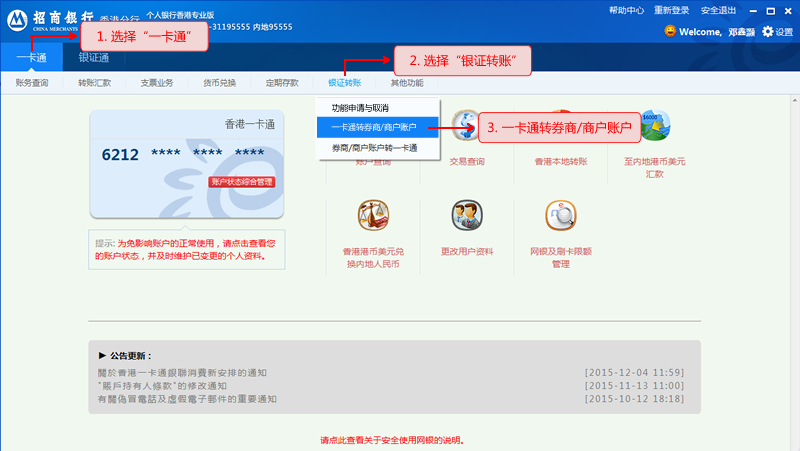Open the 其他功能 menu
The width and height of the screenshot is (800, 451).
(407, 82)
